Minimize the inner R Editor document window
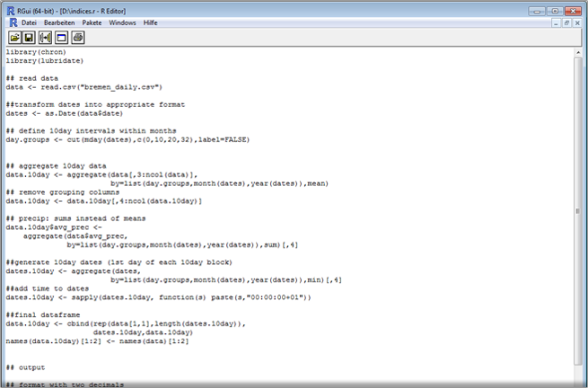 (556, 23)
